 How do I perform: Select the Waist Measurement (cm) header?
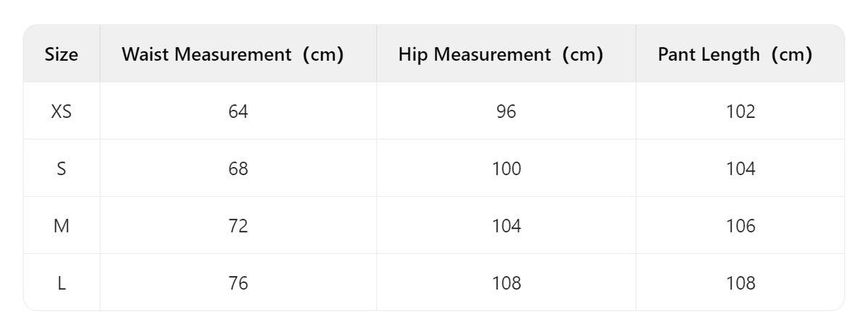(232, 54)
